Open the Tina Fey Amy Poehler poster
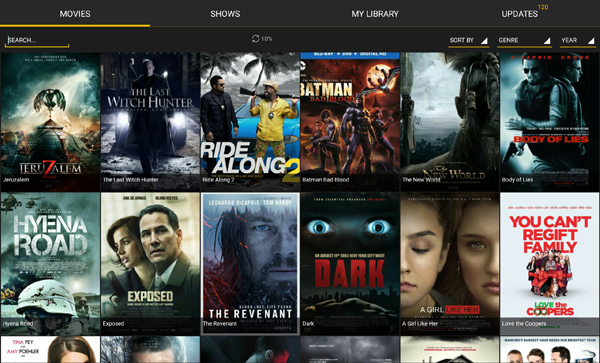The image size is (600, 363). pyautogui.click(x=50, y=350)
